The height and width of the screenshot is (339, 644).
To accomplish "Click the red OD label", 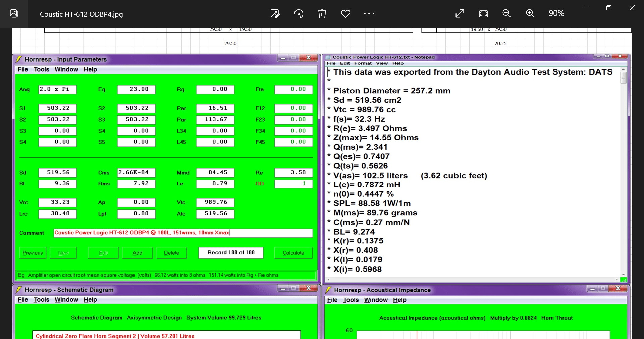I will tap(260, 184).
